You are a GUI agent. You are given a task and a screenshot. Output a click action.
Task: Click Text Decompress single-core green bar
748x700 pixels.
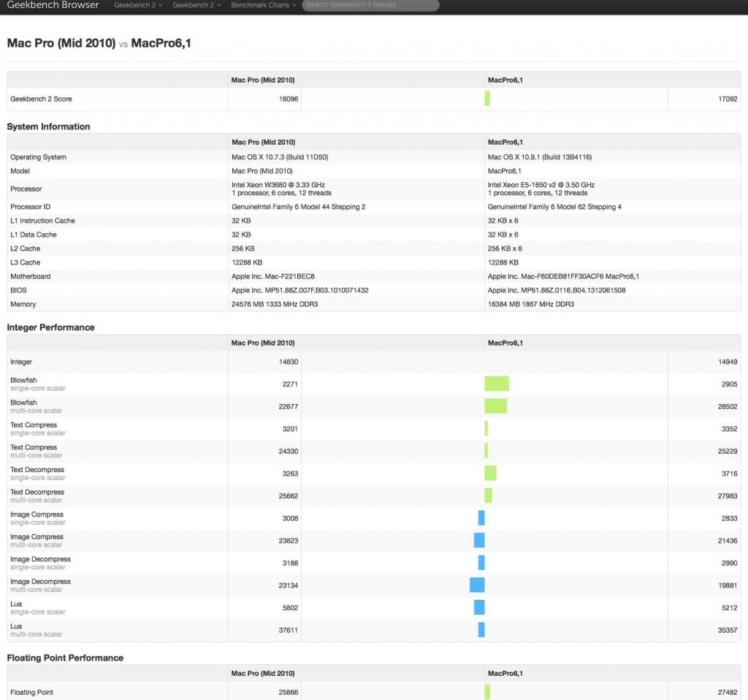[x=490, y=473]
